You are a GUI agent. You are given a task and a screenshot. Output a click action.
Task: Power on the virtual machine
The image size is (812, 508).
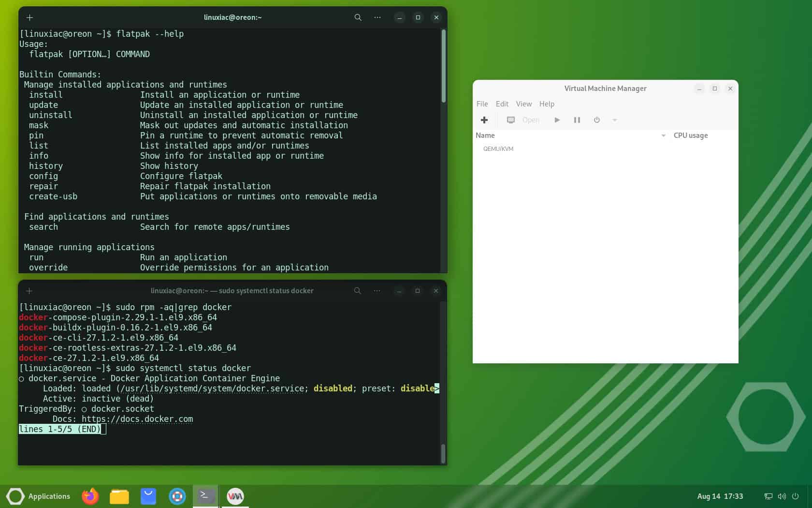[557, 120]
